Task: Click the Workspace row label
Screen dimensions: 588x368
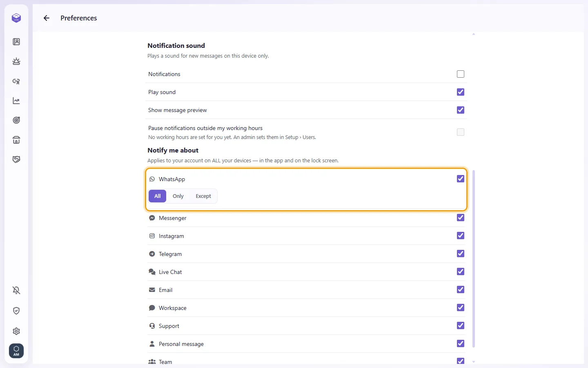Action: [173, 308]
